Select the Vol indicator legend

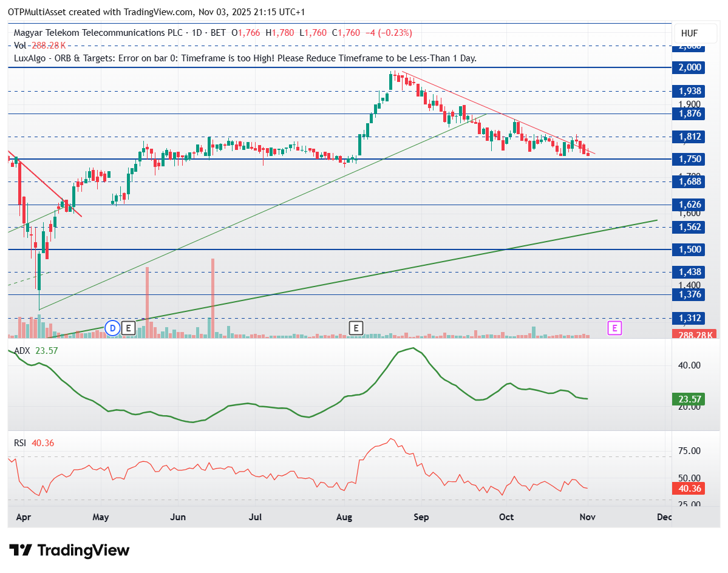(x=21, y=45)
